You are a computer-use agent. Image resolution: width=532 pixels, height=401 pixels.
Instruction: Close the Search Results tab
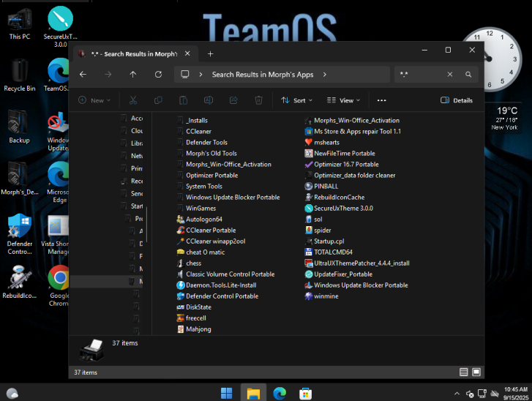[187, 53]
